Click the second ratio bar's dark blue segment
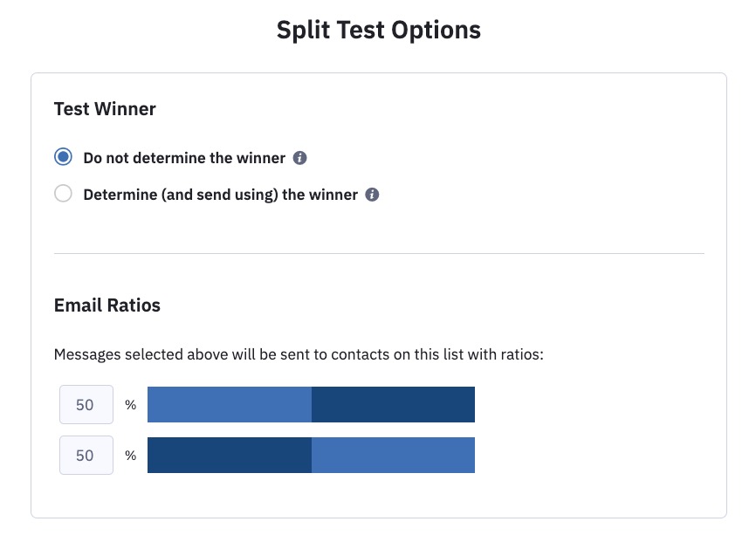Image resolution: width=756 pixels, height=542 pixels. click(x=227, y=455)
